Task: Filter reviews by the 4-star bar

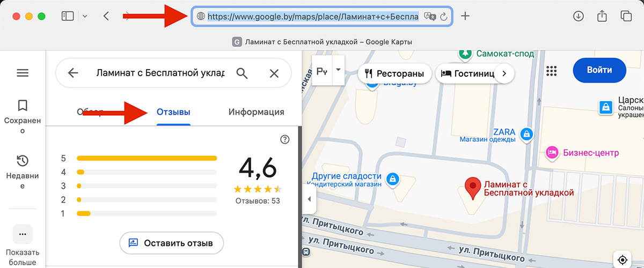Action: 147,172
